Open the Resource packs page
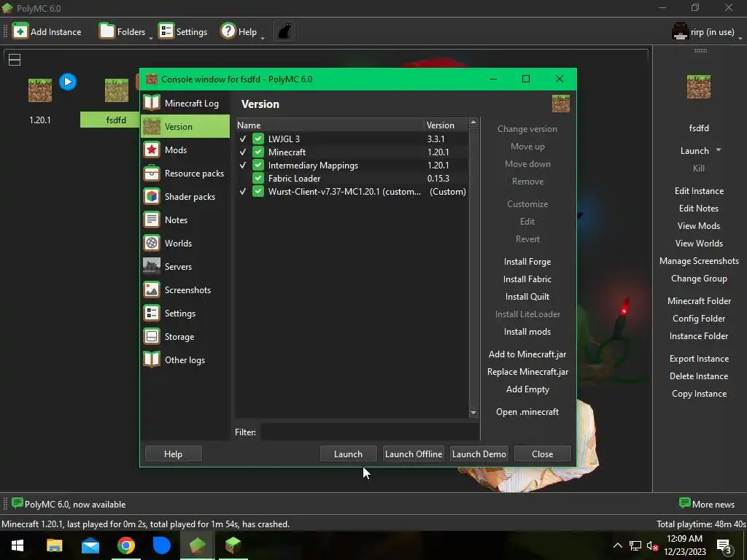747x560 pixels. click(x=185, y=174)
